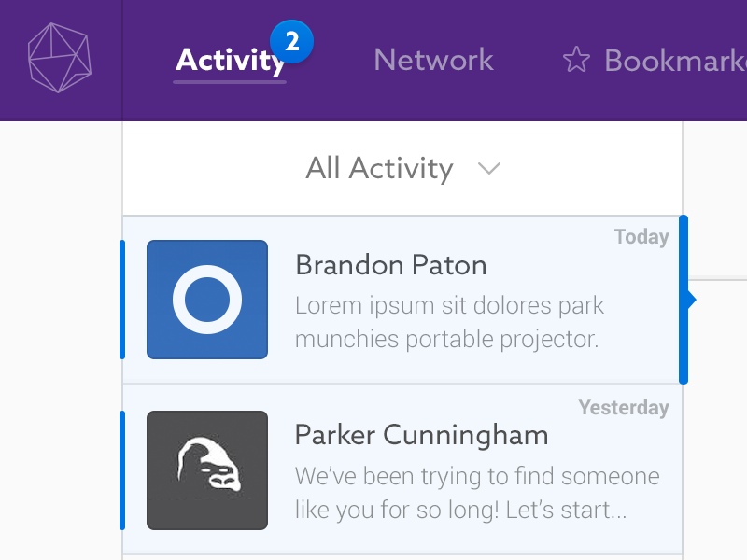747x560 pixels.
Task: Switch to the Activity tab
Action: pos(229,61)
